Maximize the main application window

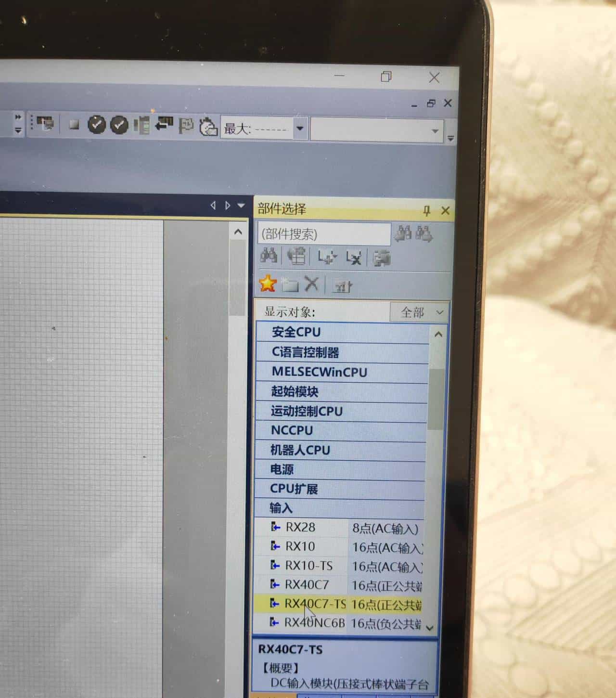coord(386,77)
